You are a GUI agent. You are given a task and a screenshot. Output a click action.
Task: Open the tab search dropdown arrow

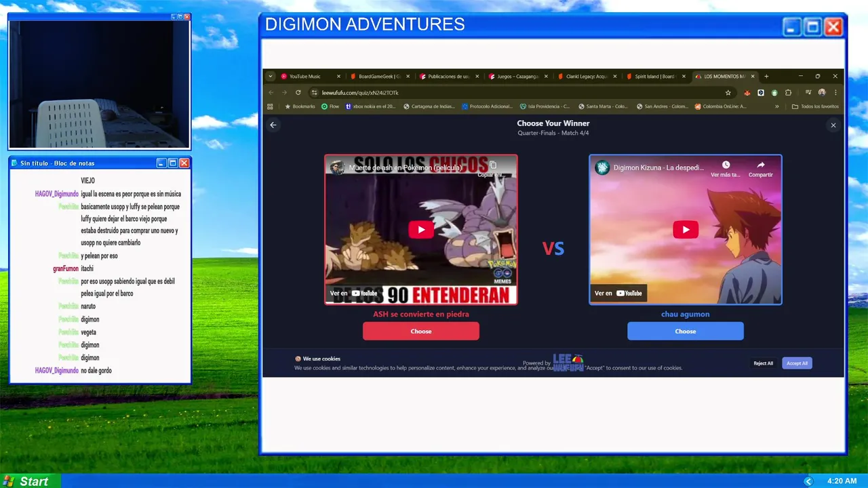pyautogui.click(x=271, y=76)
